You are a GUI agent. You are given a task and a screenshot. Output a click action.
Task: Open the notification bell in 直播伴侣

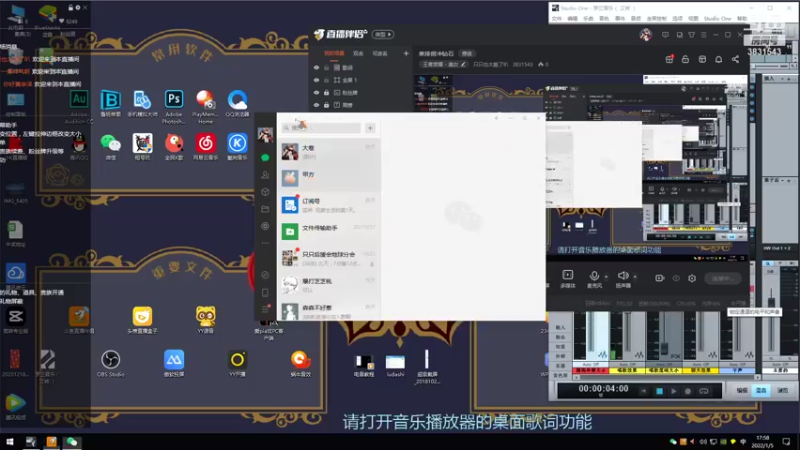point(718,59)
